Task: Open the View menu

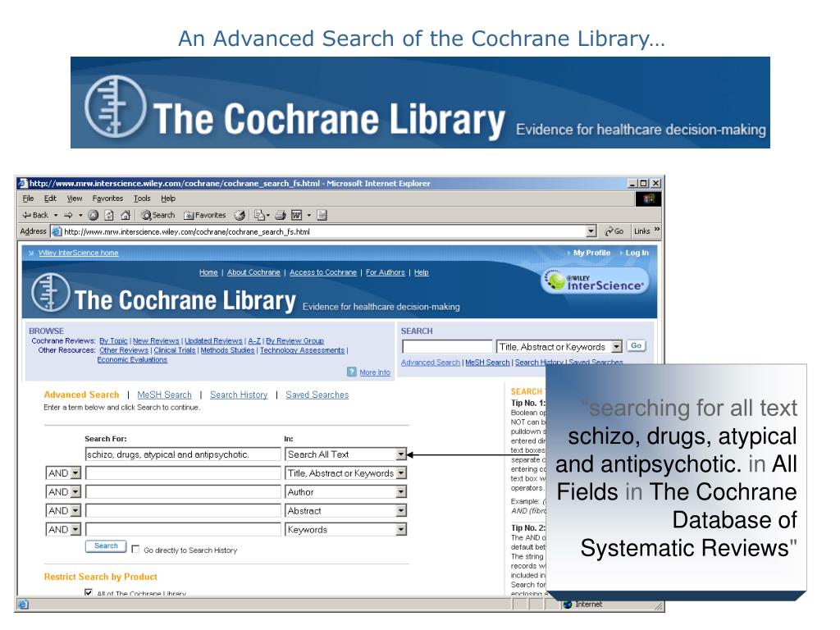Action: [75, 199]
